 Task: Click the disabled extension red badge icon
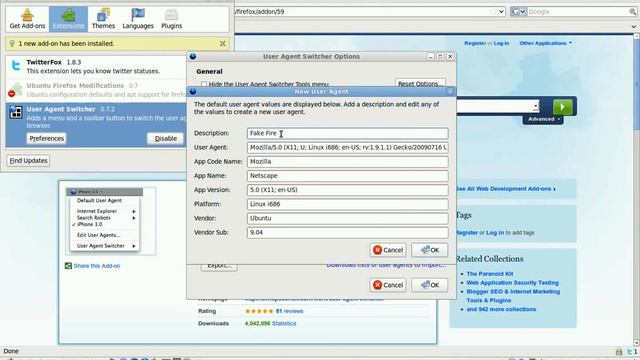tap(12, 94)
